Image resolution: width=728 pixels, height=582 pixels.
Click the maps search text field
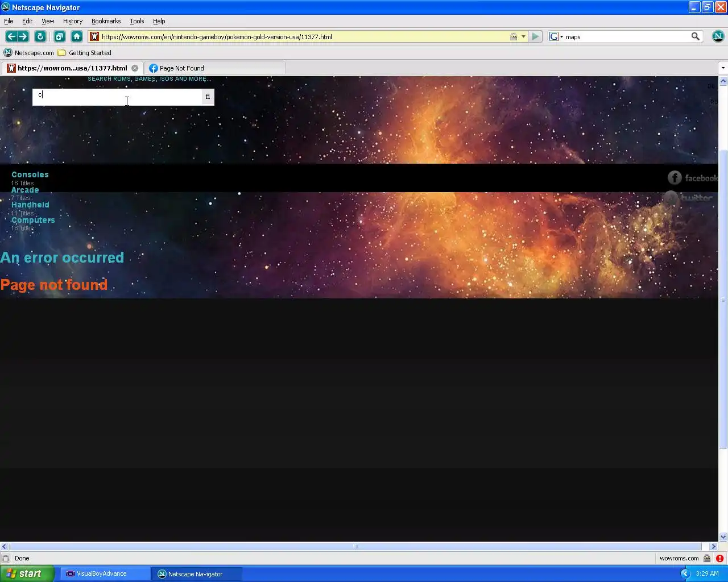pyautogui.click(x=627, y=36)
